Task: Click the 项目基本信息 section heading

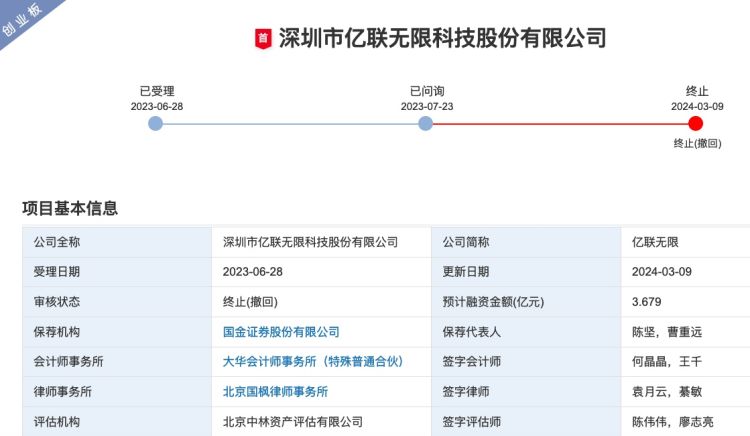Action: [x=70, y=208]
